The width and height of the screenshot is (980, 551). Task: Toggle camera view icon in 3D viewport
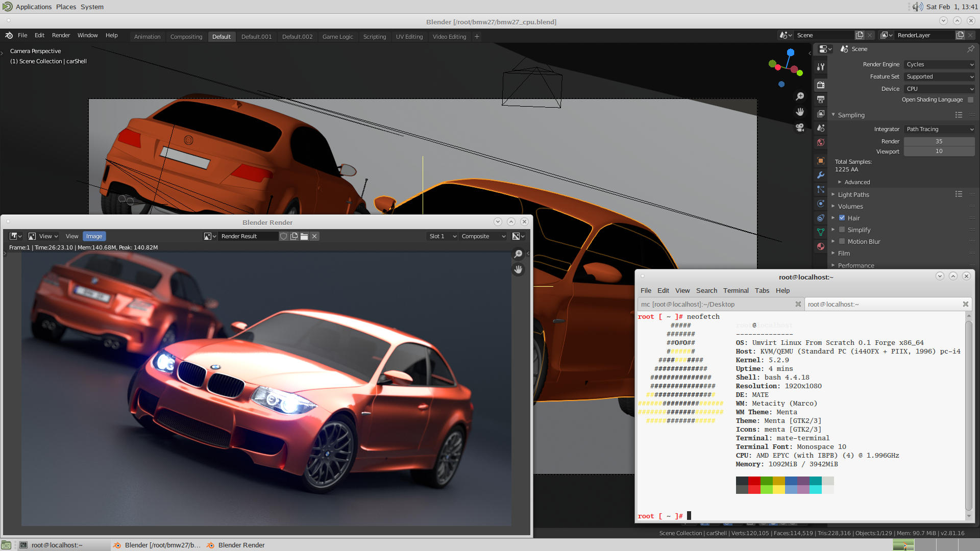click(800, 128)
